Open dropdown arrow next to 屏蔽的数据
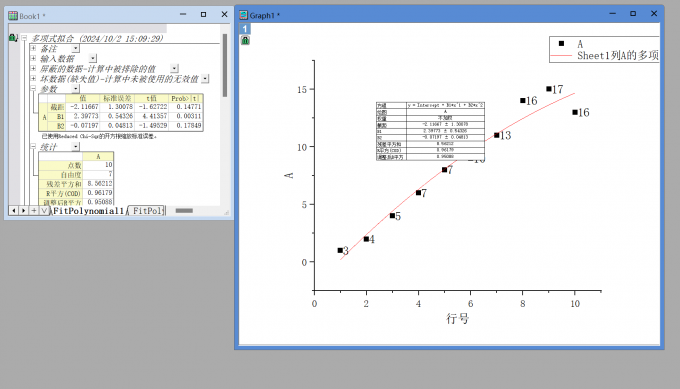680x389 pixels. coord(174,69)
